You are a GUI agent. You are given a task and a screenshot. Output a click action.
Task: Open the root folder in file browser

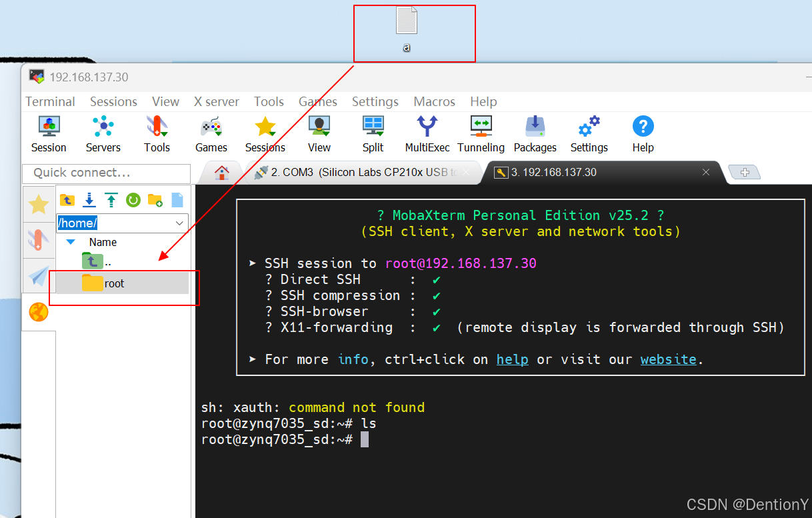(x=115, y=283)
